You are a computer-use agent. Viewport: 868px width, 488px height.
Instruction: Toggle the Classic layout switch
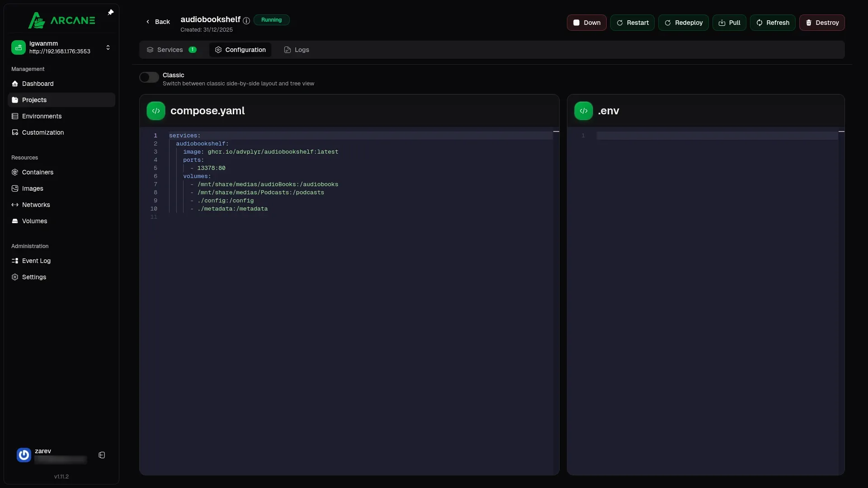tap(149, 77)
